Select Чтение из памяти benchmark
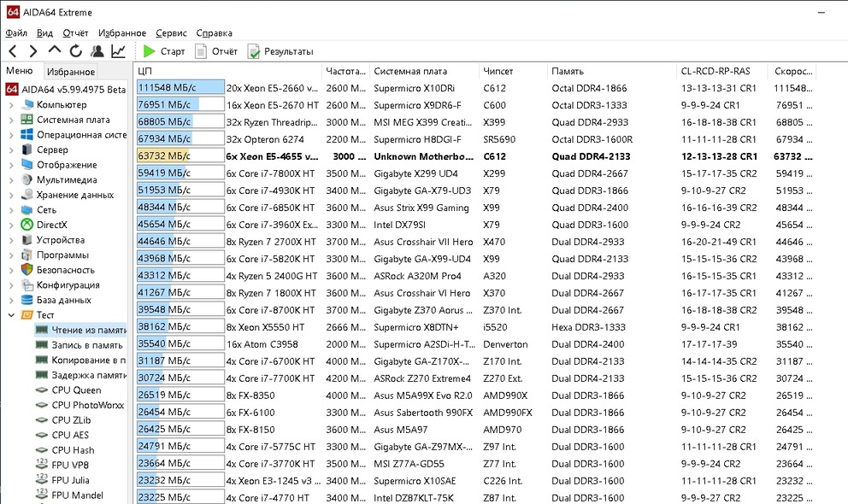Screen dimensions: 848x504 (81, 330)
